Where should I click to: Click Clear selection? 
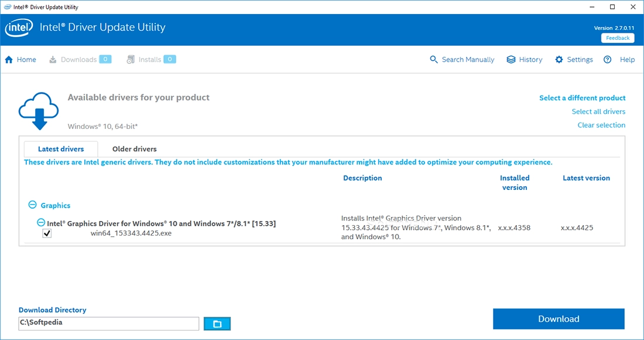click(x=601, y=125)
